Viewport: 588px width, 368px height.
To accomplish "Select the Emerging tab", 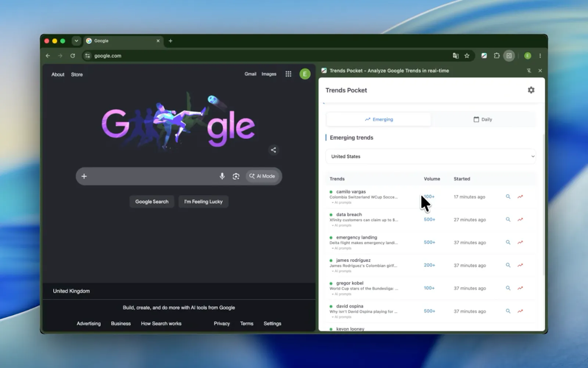I will pyautogui.click(x=379, y=119).
